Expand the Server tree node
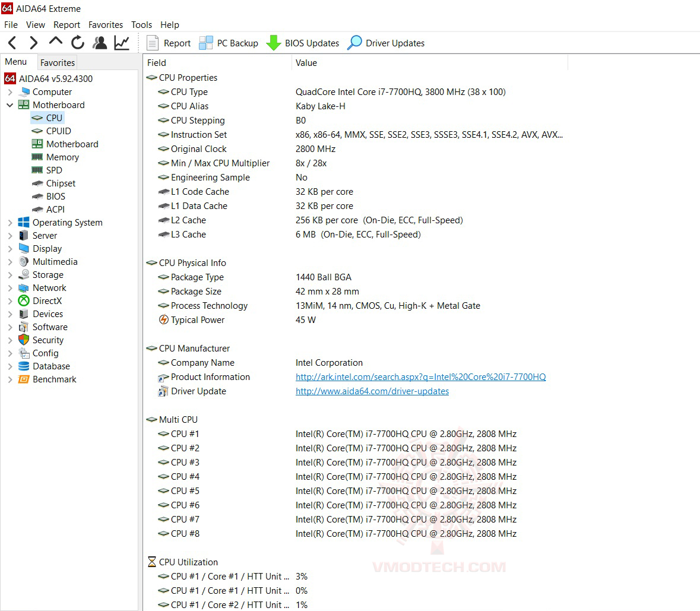The height and width of the screenshot is (611, 700). point(10,236)
